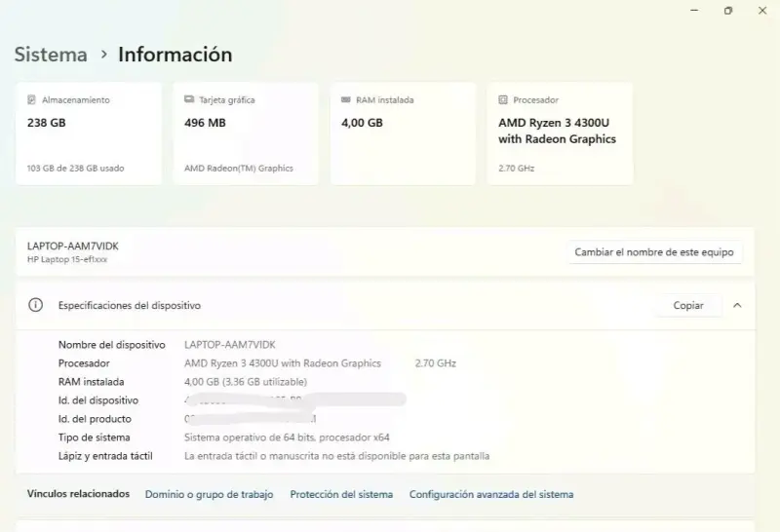Open the Tarjeta gráfica 496 MB card
780x532 pixels.
click(x=246, y=133)
